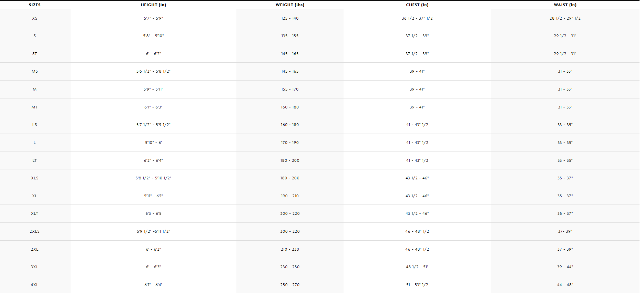The image size is (644, 293).
Task: Click waist value 44 - 48"
Action: pos(565,285)
